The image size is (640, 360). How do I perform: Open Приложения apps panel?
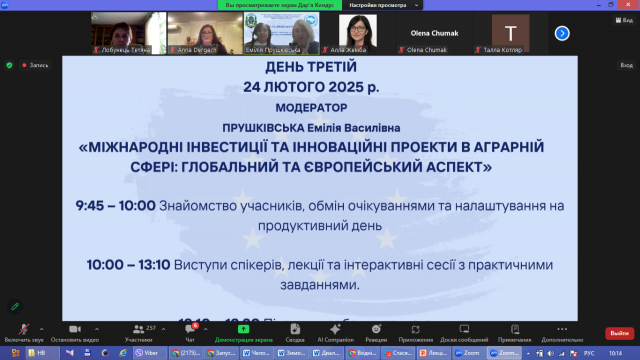[416, 333]
